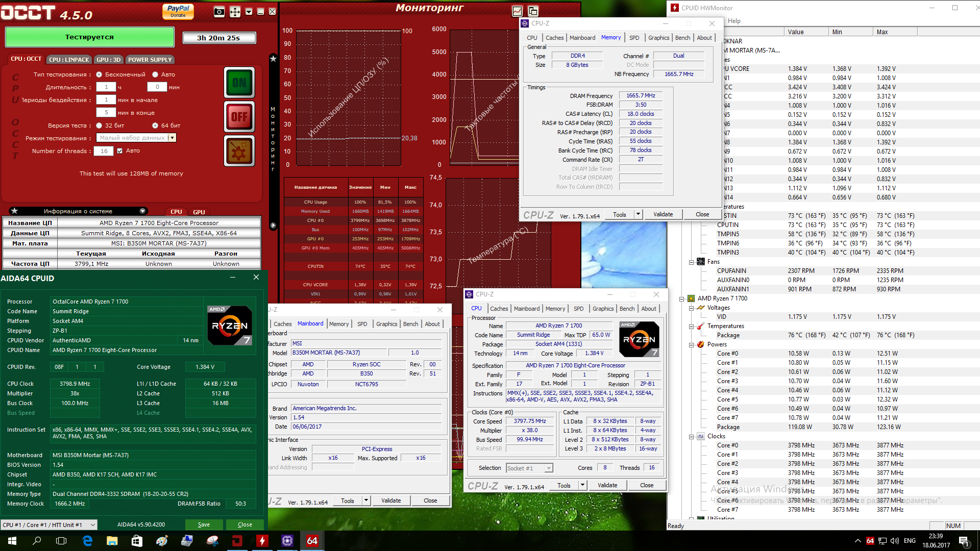980x551 pixels.
Task: Click the monitoring graph view icon
Action: 517,11
